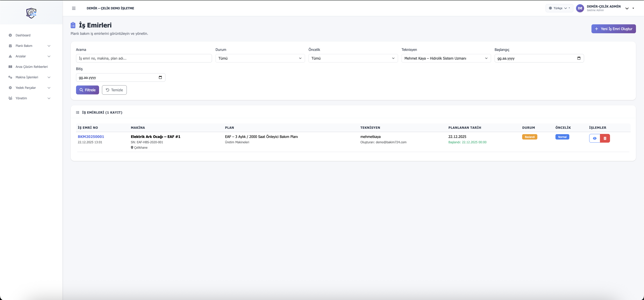This screenshot has width=644, height=300.
Task: Focus the Arama search input field
Action: (x=144, y=58)
